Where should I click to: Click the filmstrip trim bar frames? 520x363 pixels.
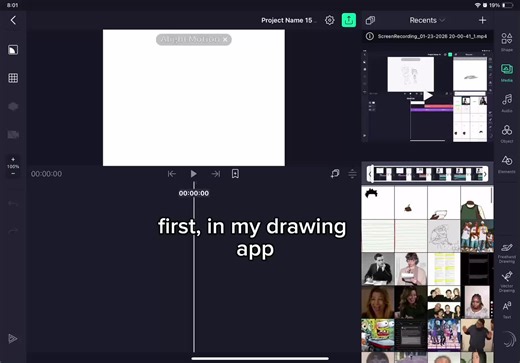pyautogui.click(x=428, y=174)
